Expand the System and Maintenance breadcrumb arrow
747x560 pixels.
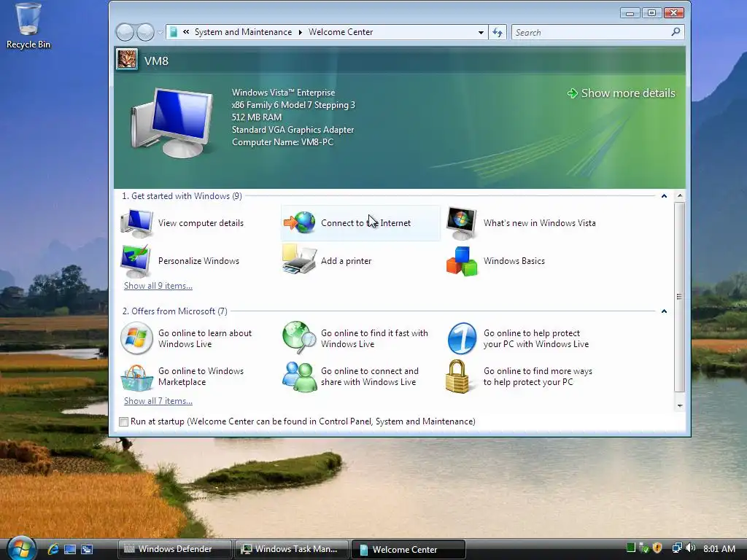300,32
